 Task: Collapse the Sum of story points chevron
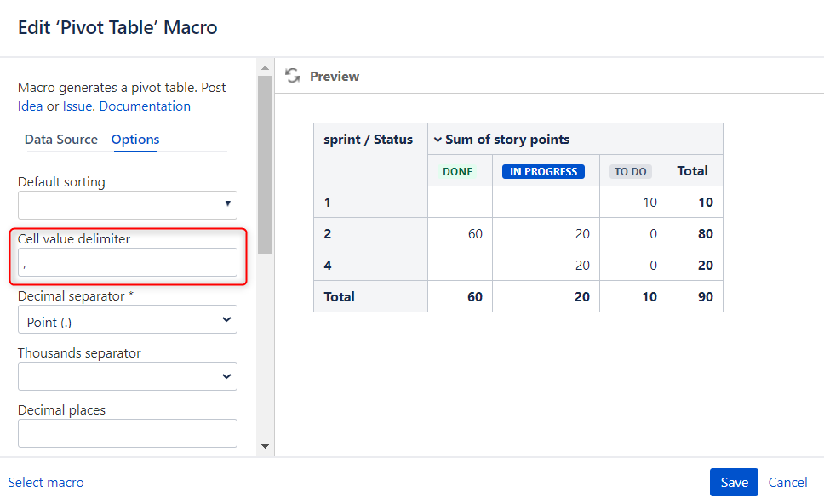438,140
